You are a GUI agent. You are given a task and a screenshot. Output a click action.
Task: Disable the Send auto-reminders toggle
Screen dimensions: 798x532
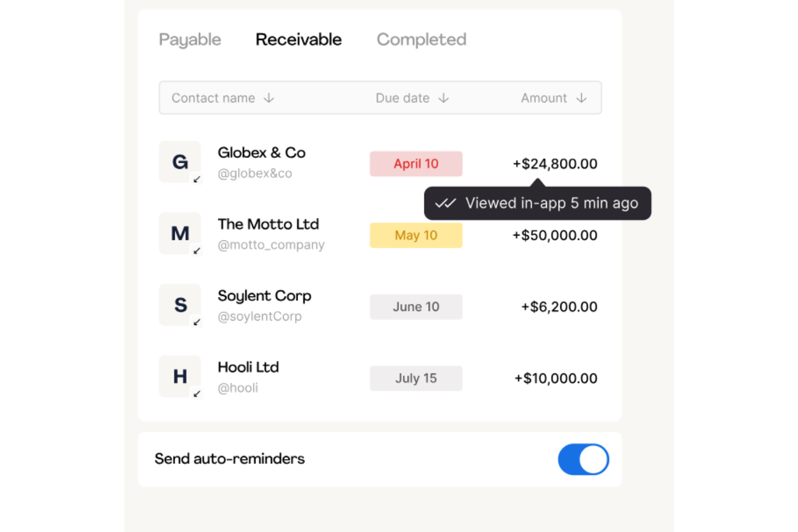583,459
